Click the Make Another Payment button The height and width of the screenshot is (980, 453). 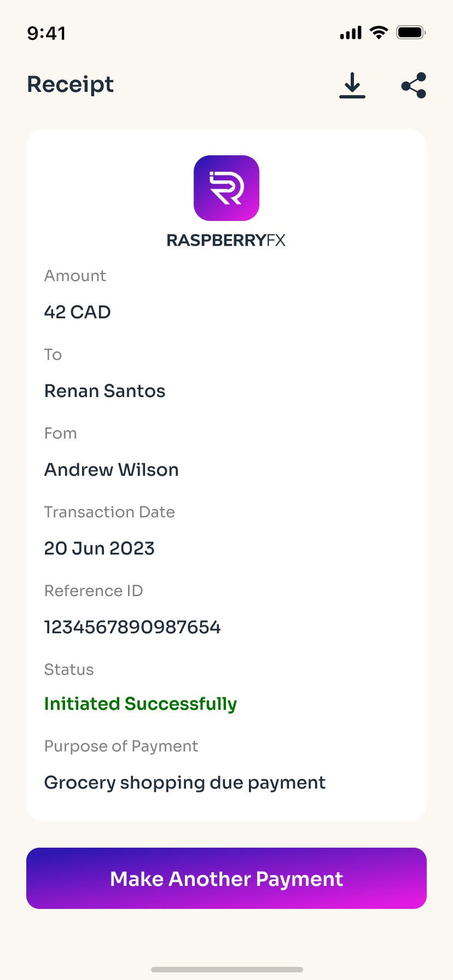226,878
